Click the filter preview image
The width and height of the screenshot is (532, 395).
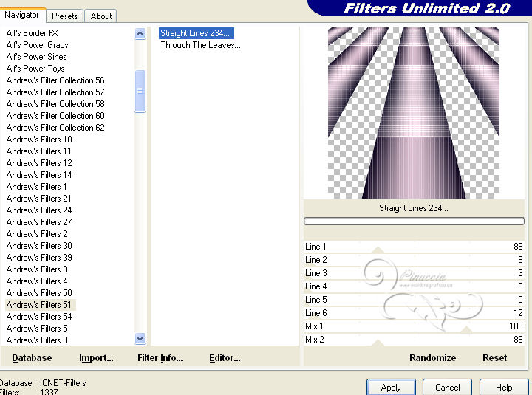(x=414, y=113)
